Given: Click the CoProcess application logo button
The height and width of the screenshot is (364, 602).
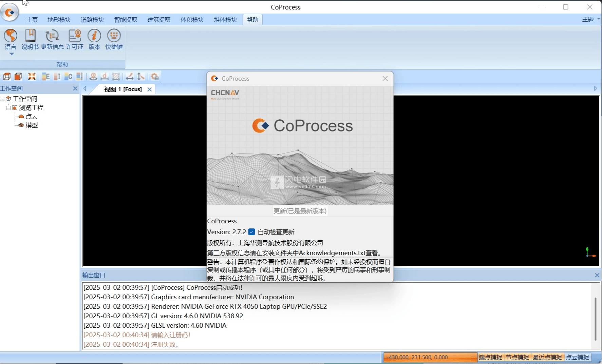Looking at the screenshot, I should (x=10, y=12).
